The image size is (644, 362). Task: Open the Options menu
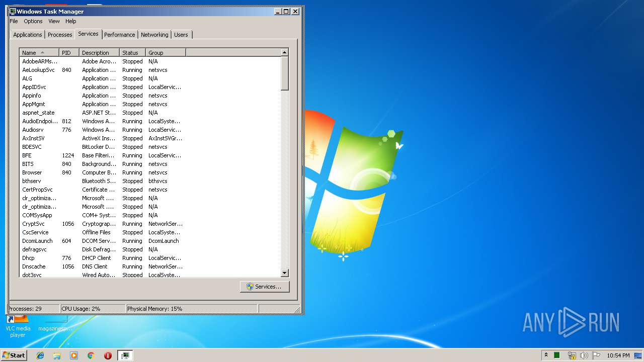[x=33, y=21]
